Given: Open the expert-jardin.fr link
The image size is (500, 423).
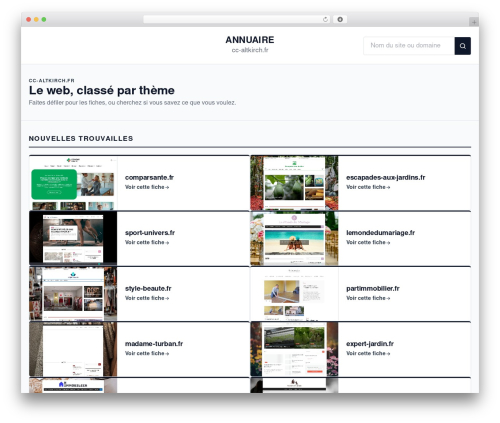Looking at the screenshot, I should click(x=370, y=344).
